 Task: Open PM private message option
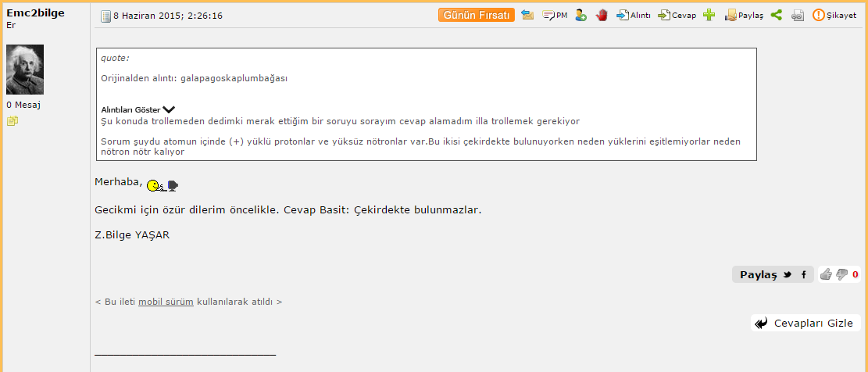[x=555, y=16]
